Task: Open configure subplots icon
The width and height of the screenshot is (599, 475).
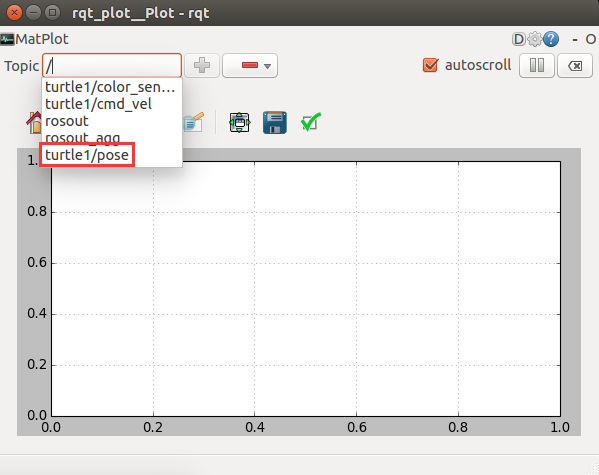Action: coord(240,122)
